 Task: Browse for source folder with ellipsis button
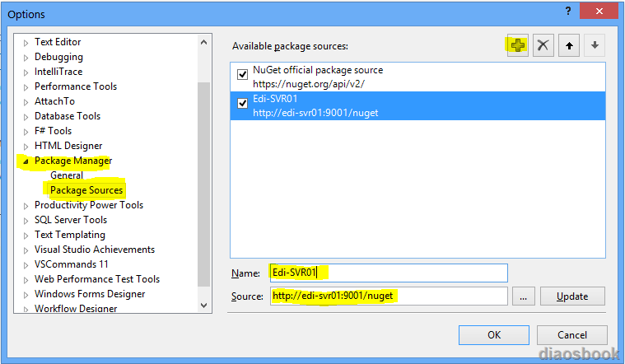point(524,296)
